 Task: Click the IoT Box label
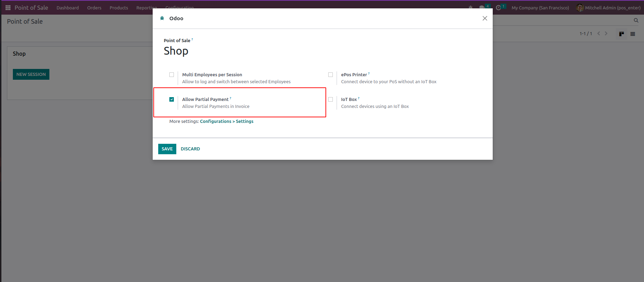[349, 99]
